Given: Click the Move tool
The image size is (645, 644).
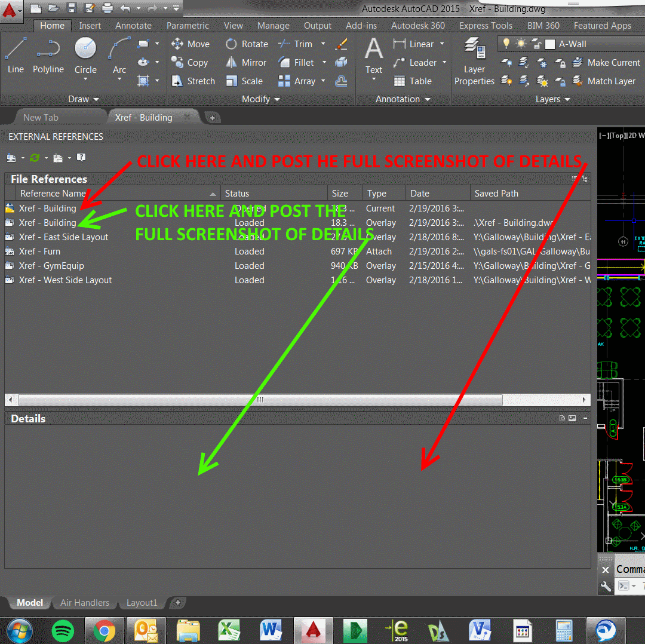Looking at the screenshot, I should coord(191,44).
